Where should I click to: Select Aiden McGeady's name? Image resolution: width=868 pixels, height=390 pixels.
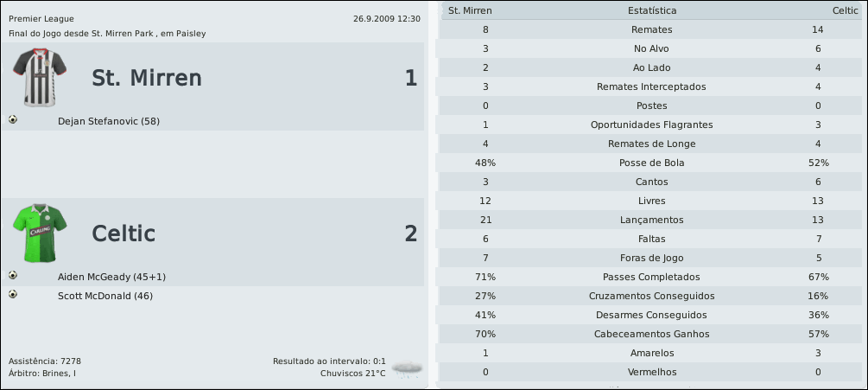coord(111,277)
